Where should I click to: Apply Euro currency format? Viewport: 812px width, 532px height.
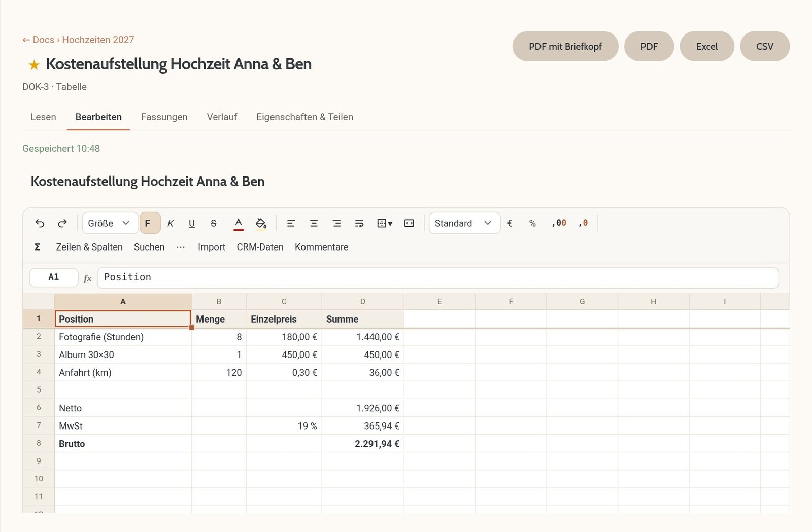[510, 223]
